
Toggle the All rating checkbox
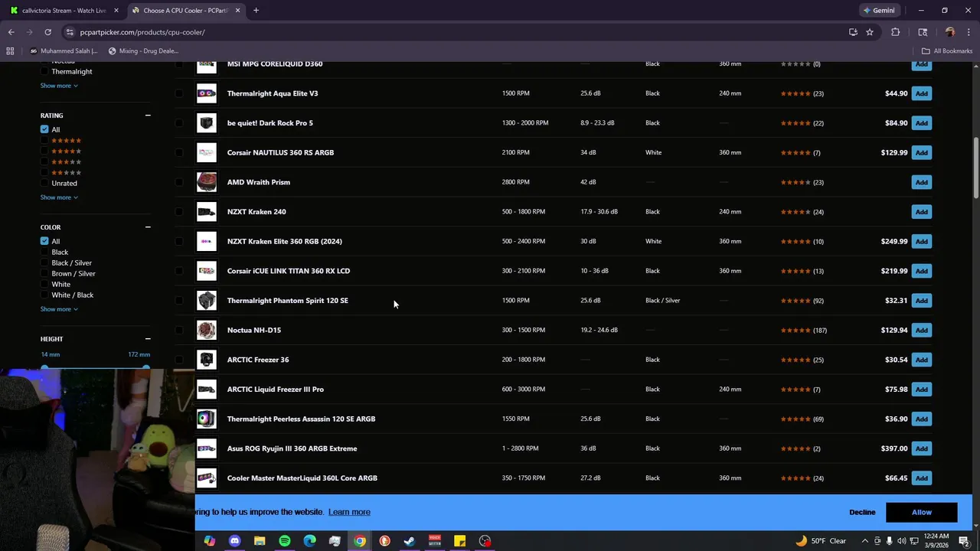pos(44,129)
